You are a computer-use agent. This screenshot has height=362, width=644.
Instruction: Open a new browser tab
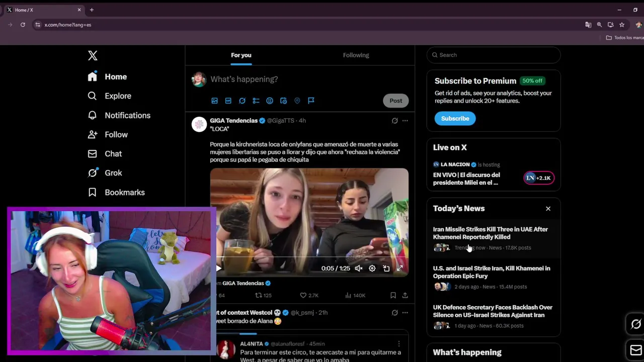(92, 10)
